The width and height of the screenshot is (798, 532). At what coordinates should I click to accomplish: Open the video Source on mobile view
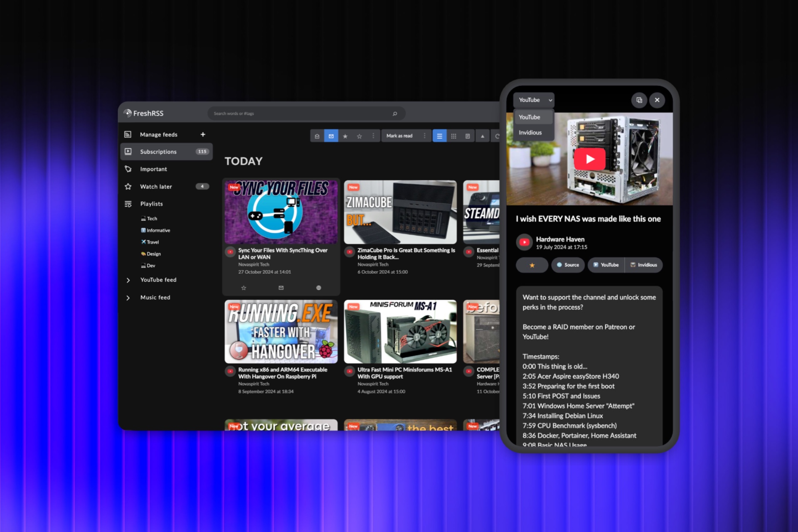tap(568, 265)
